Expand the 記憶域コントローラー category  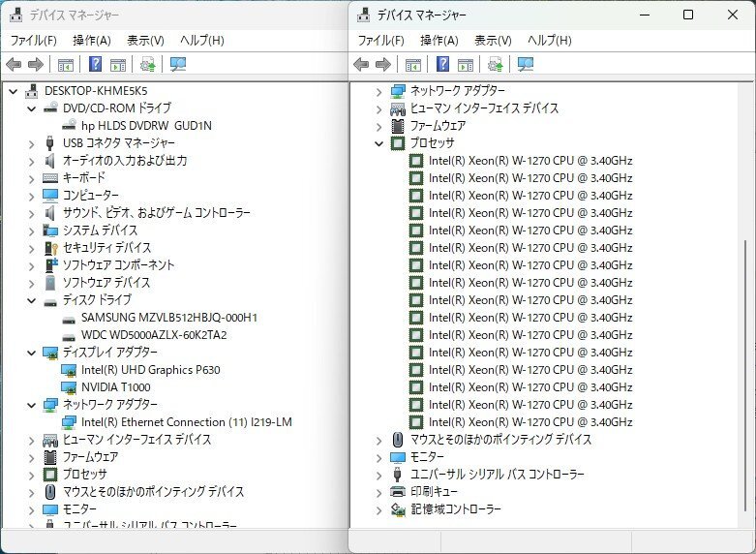click(378, 509)
